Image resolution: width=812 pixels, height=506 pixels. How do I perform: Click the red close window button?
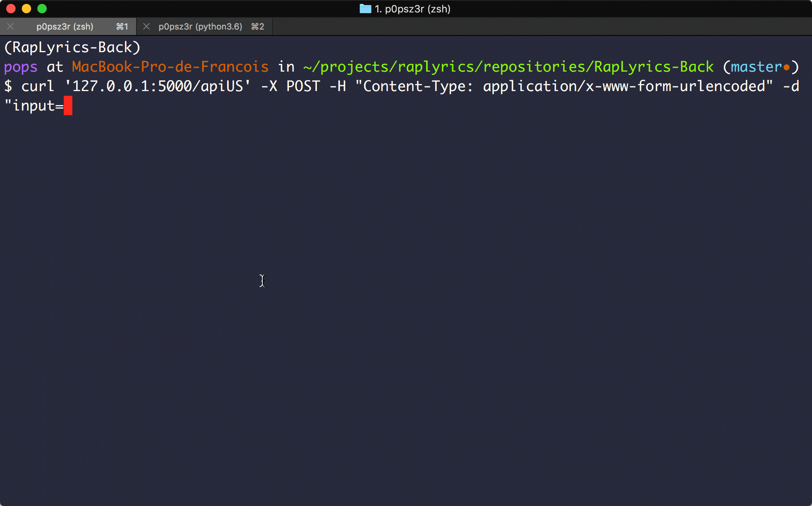pyautogui.click(x=11, y=9)
